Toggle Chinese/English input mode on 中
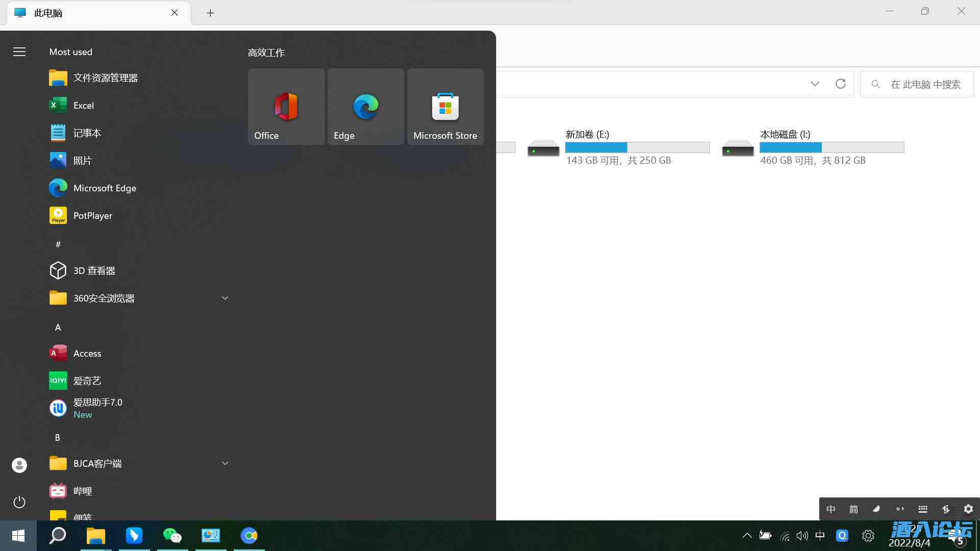The image size is (980, 551). (x=830, y=509)
